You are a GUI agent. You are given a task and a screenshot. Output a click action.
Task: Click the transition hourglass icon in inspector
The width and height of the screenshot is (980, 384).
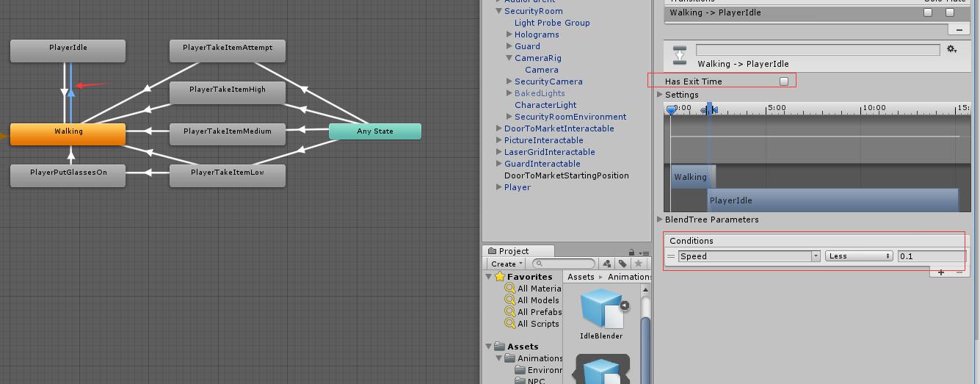[680, 55]
